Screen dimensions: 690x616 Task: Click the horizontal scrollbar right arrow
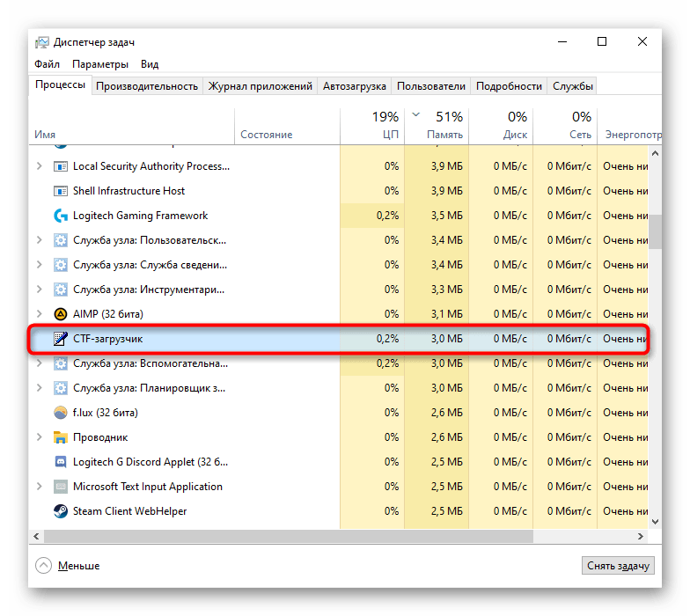(641, 537)
